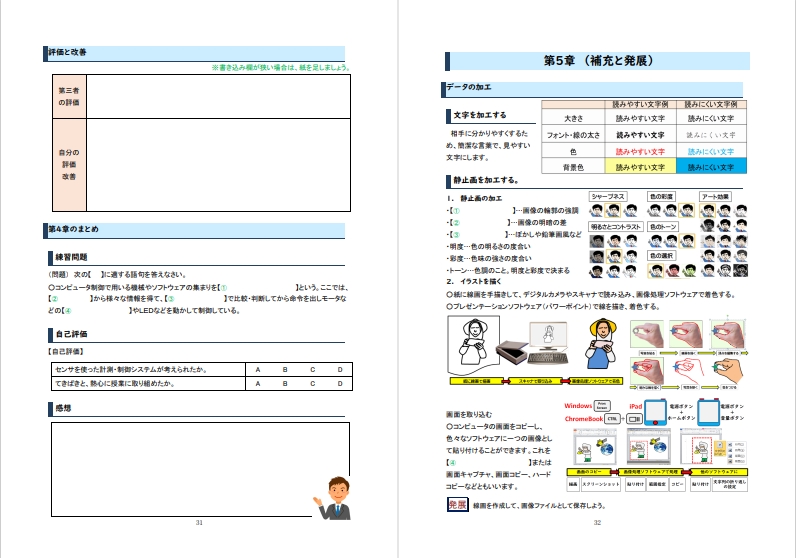Click the computer monitor and keyboard illustration
This screenshot has height=558, width=796.
coord(548,344)
